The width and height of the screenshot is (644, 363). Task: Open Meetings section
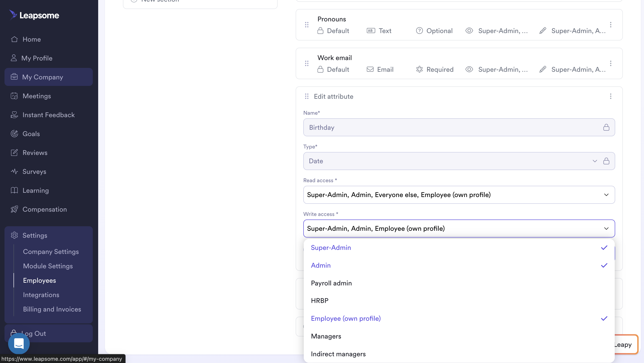click(x=37, y=96)
